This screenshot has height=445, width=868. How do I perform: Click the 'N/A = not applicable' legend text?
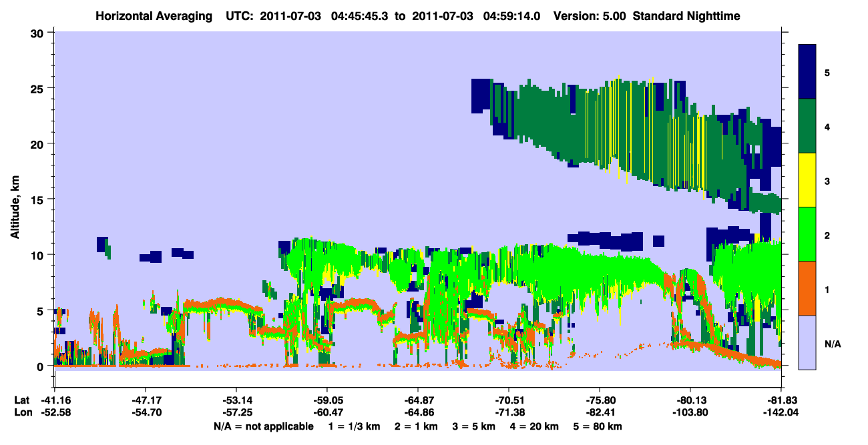pyautogui.click(x=263, y=426)
